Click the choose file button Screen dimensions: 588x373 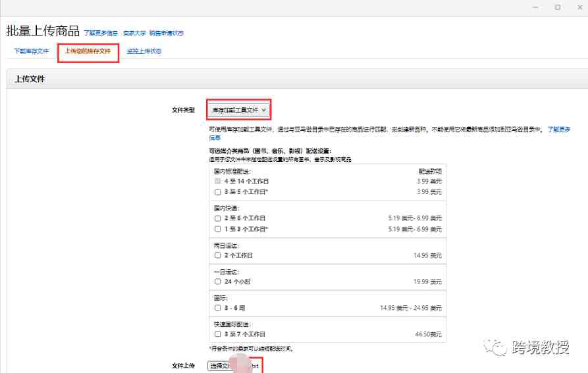223,366
